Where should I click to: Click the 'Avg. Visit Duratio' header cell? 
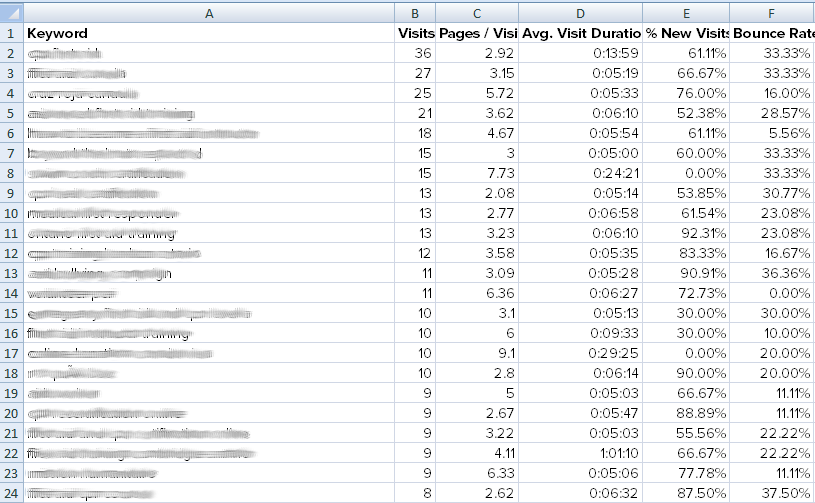(580, 33)
